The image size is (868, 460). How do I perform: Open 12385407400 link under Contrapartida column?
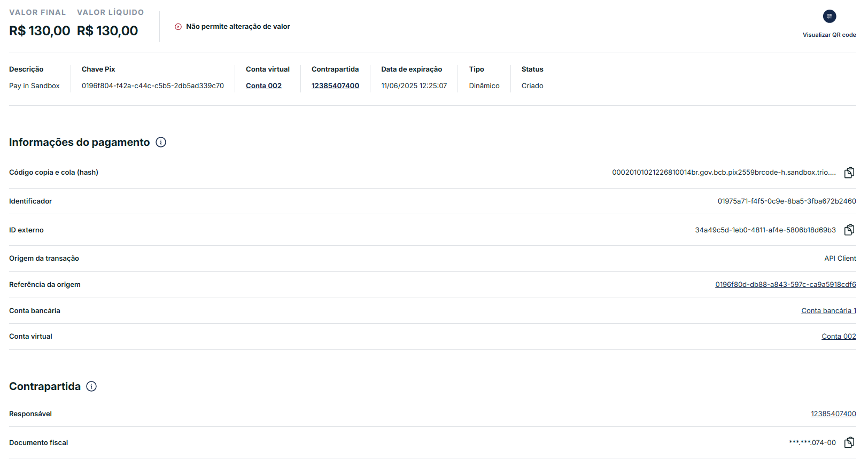click(x=335, y=86)
